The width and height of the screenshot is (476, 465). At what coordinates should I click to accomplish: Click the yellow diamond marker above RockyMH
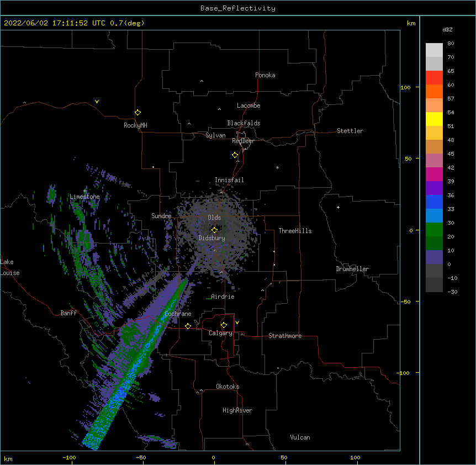click(137, 113)
